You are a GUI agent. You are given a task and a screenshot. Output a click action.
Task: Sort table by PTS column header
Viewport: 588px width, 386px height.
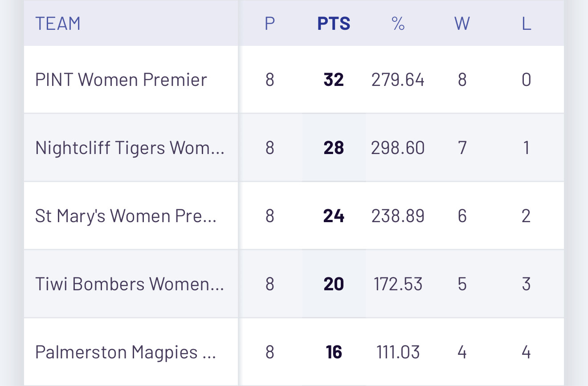click(334, 24)
